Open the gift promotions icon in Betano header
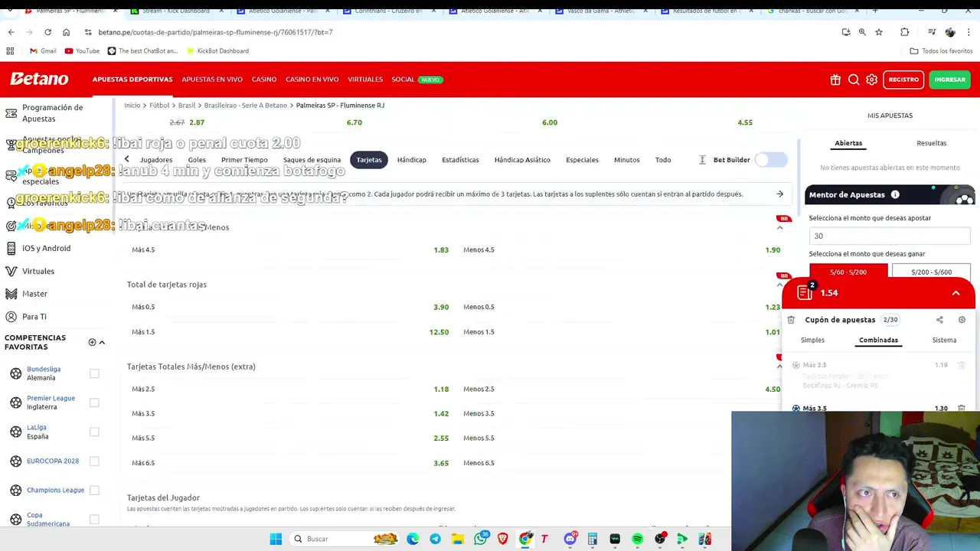 [x=835, y=80]
